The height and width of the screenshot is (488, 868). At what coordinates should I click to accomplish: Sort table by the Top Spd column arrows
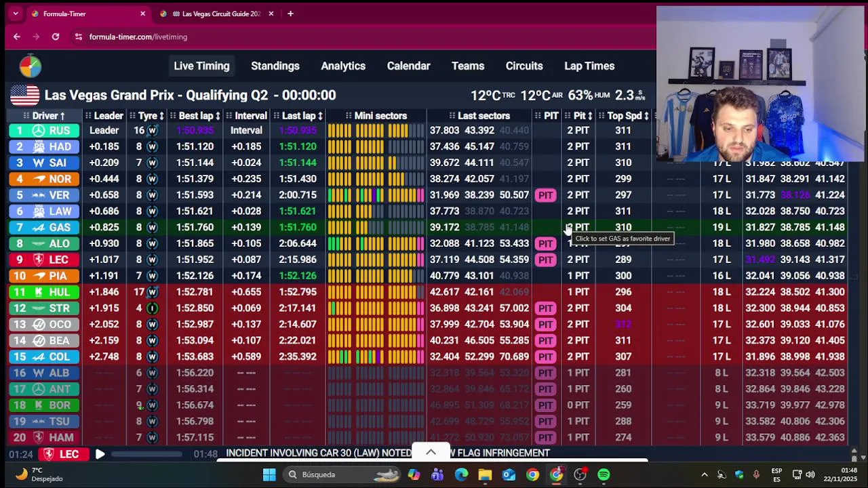(x=647, y=116)
